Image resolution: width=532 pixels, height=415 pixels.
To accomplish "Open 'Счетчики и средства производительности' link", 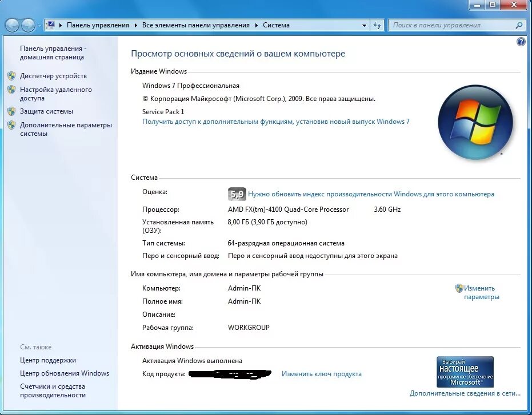I will [x=53, y=390].
